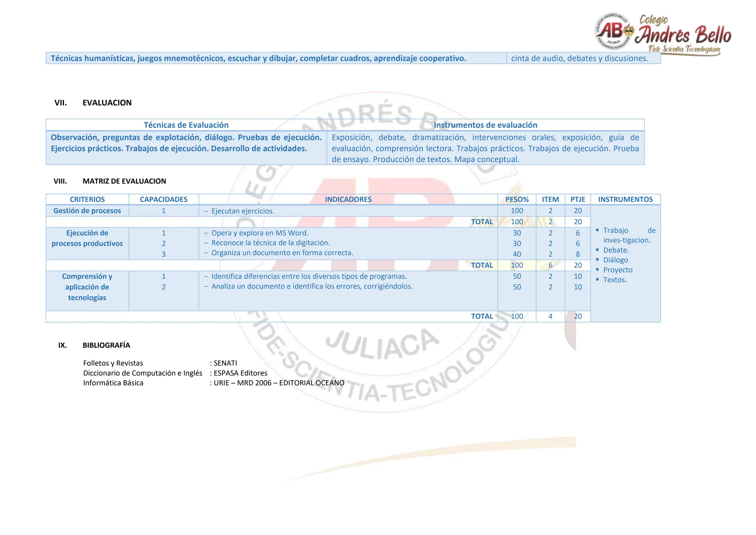The image size is (756, 535).
Task: Click the Colegio Andrés Bello logo
Action: point(663,34)
